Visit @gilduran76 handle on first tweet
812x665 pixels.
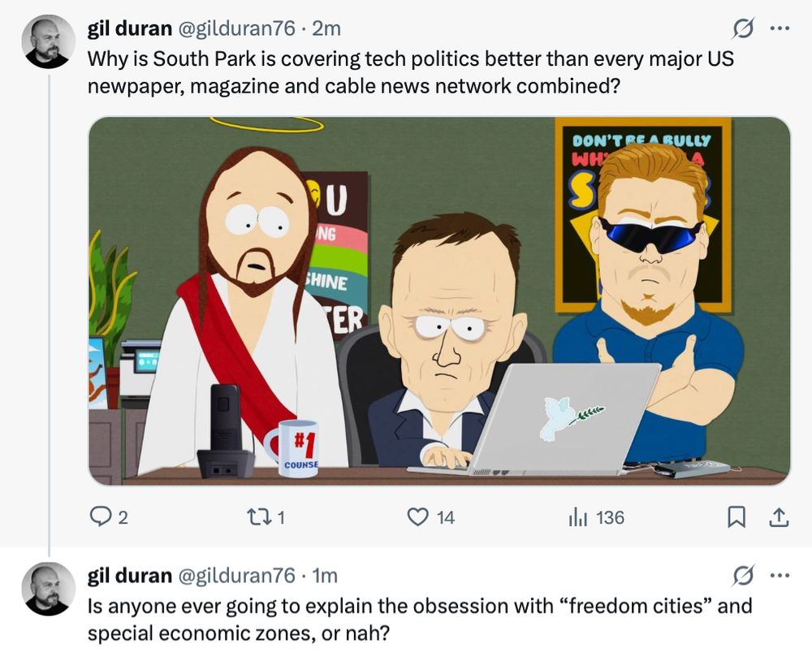pos(236,28)
